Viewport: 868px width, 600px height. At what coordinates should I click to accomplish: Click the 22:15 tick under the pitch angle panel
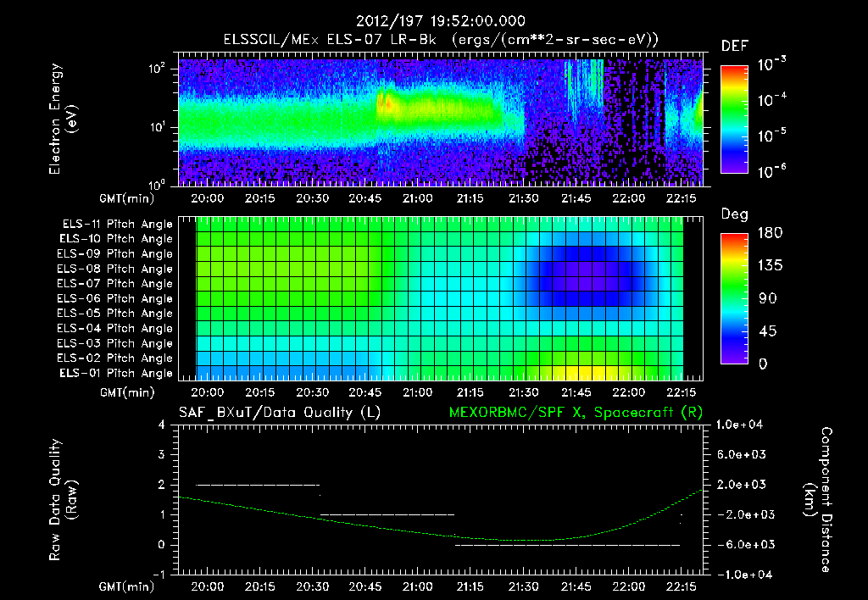tap(682, 392)
